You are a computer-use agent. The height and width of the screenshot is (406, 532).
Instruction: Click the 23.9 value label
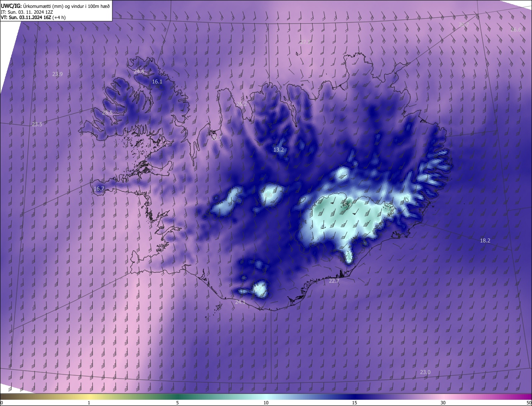tap(57, 74)
